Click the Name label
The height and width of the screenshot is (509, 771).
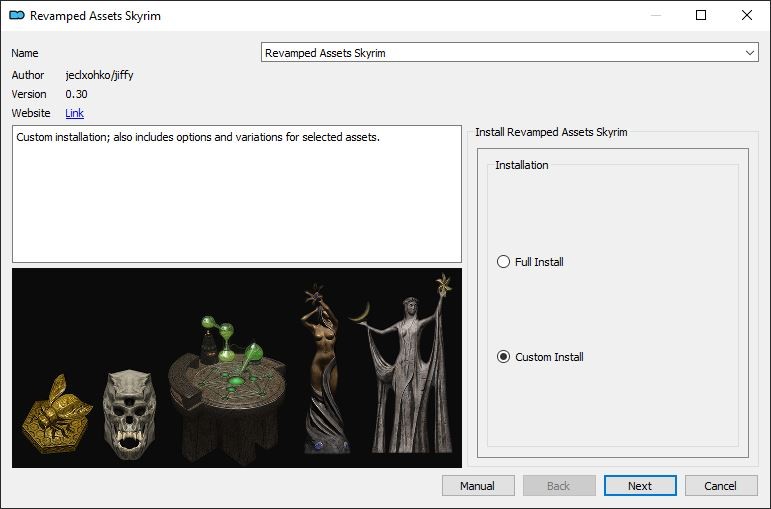point(25,53)
